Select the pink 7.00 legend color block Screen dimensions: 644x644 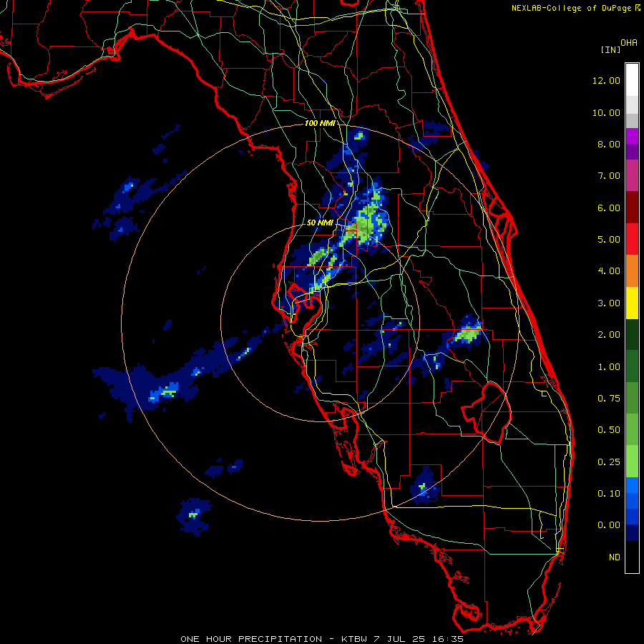pos(632,175)
